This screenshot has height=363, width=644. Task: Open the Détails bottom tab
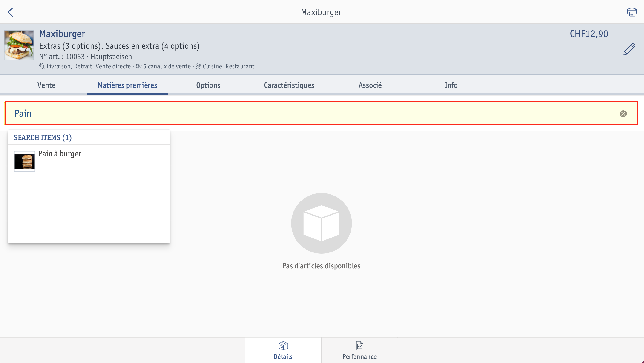pyautogui.click(x=283, y=350)
